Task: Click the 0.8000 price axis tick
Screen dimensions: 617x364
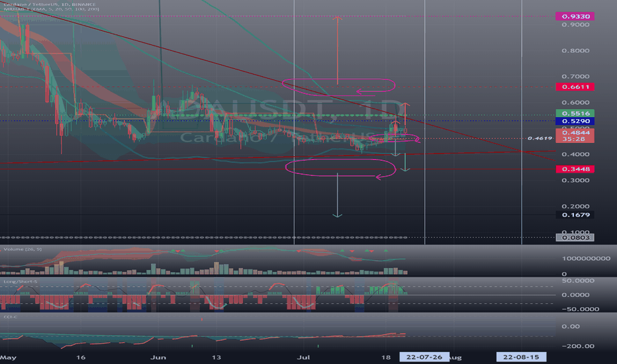Action: click(x=575, y=50)
